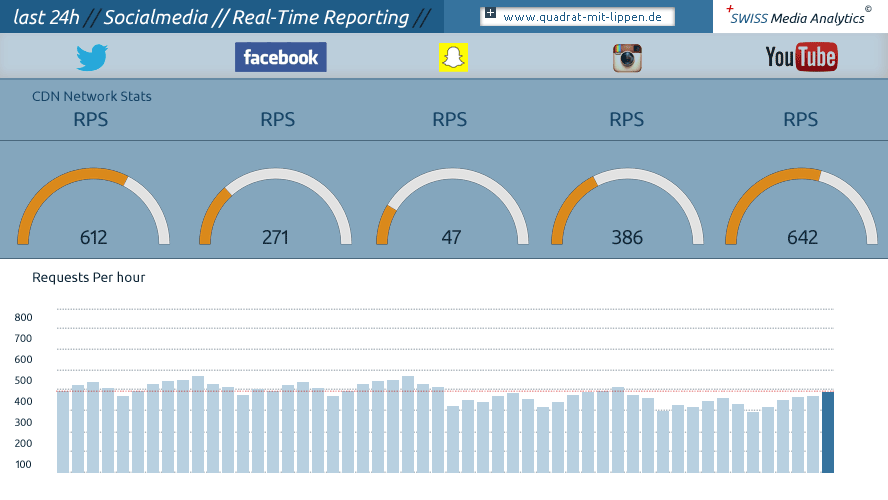Open the YouTube logo
This screenshot has width=888, height=500.
[801, 57]
